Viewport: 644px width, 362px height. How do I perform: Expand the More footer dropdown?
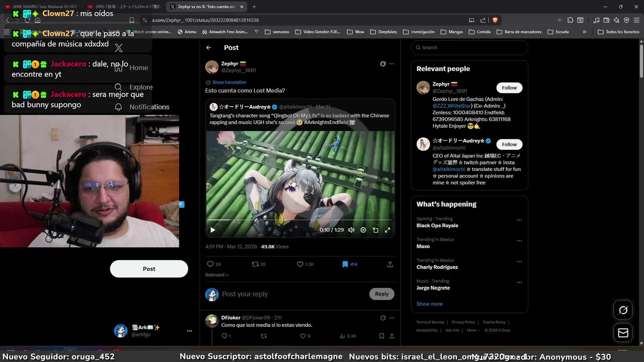pos(473,330)
